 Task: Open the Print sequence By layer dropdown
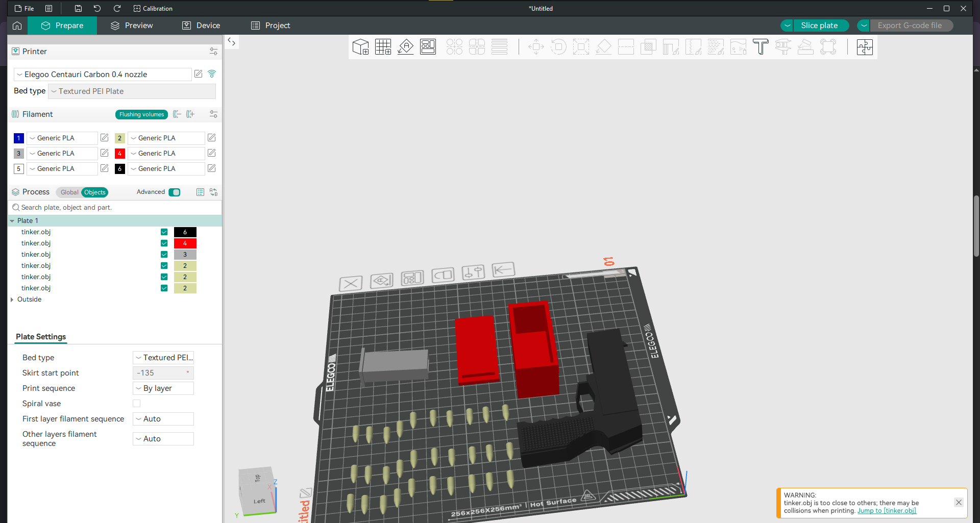coord(163,388)
